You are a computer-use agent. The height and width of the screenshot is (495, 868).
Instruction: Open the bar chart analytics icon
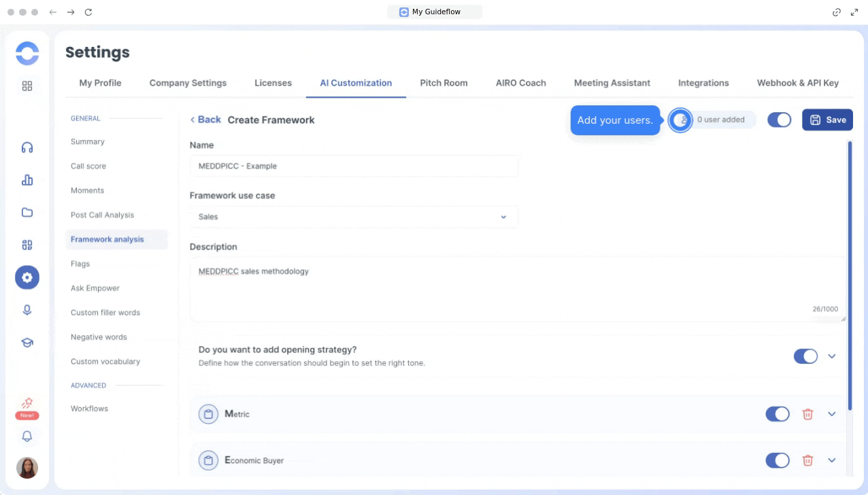pos(27,180)
